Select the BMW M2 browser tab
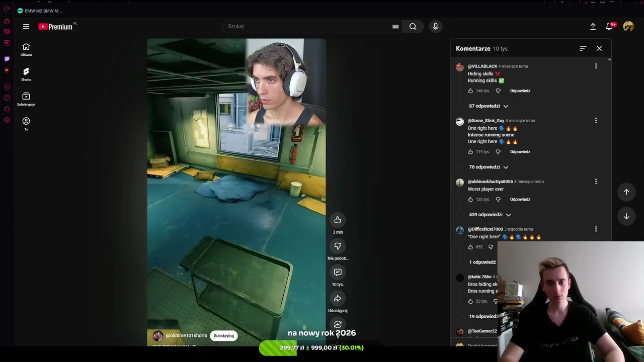The height and width of the screenshot is (362, 644). click(x=40, y=11)
